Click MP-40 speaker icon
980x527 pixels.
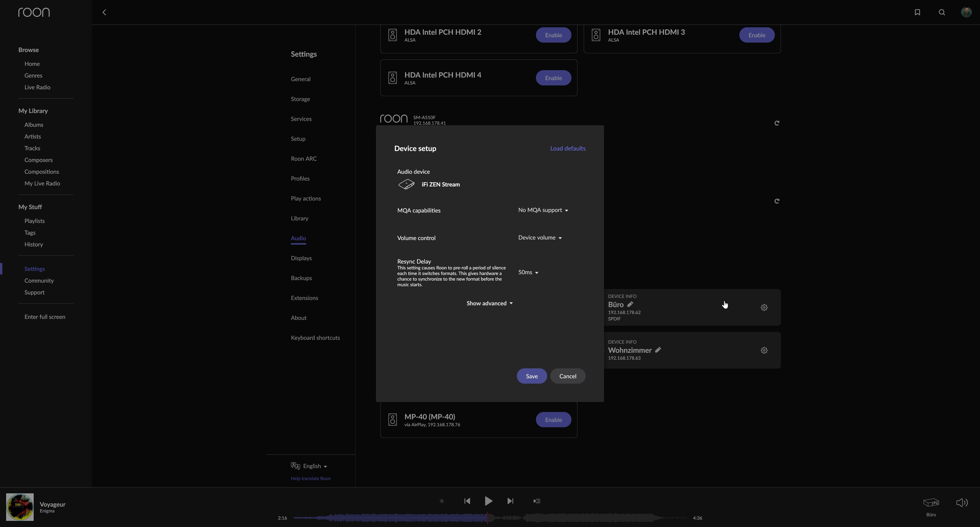393,420
